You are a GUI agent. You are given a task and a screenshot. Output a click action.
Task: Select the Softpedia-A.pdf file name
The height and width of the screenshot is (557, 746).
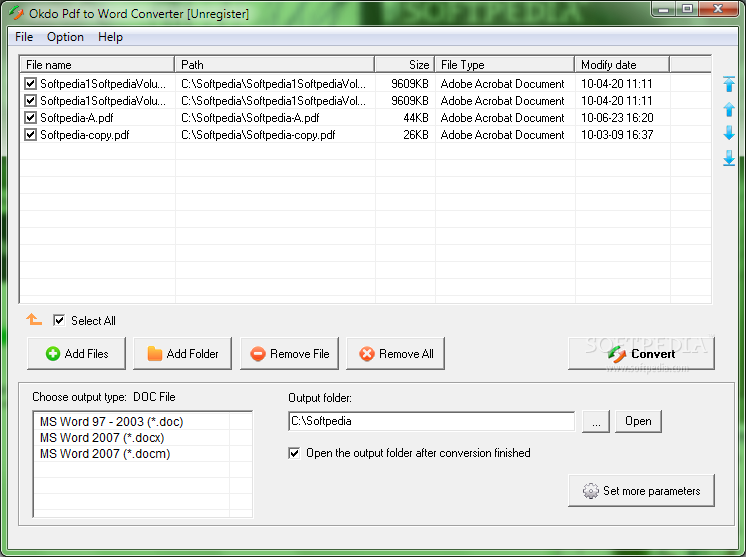click(77, 117)
